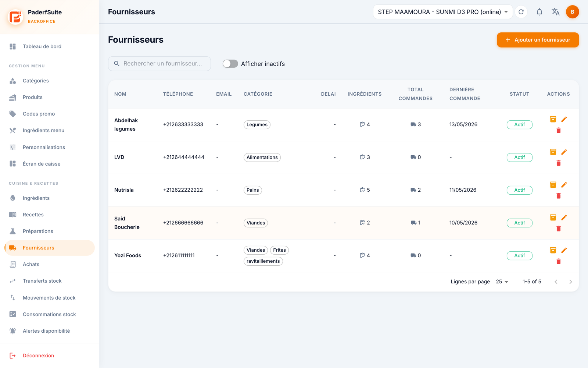Click the Frites category chip
588x368 pixels.
pos(279,250)
